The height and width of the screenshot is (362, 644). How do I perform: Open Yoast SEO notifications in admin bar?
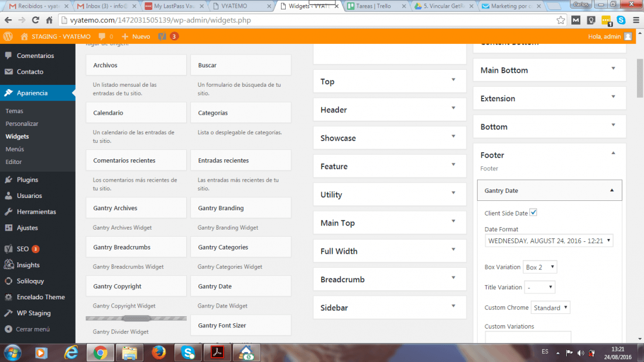168,36
